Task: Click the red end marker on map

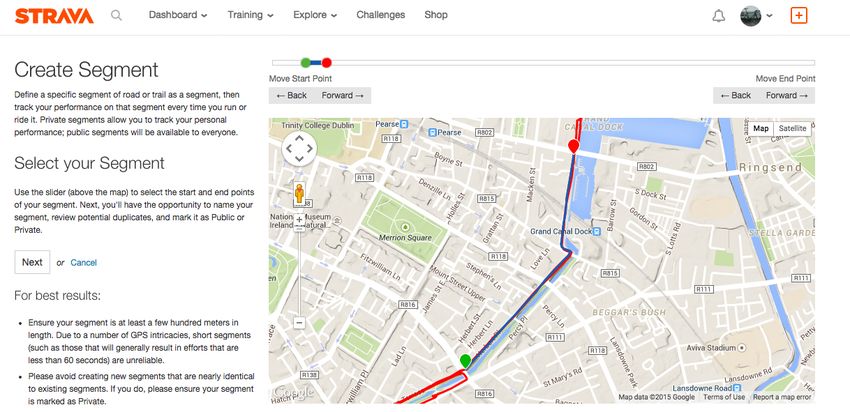Action: tap(573, 146)
